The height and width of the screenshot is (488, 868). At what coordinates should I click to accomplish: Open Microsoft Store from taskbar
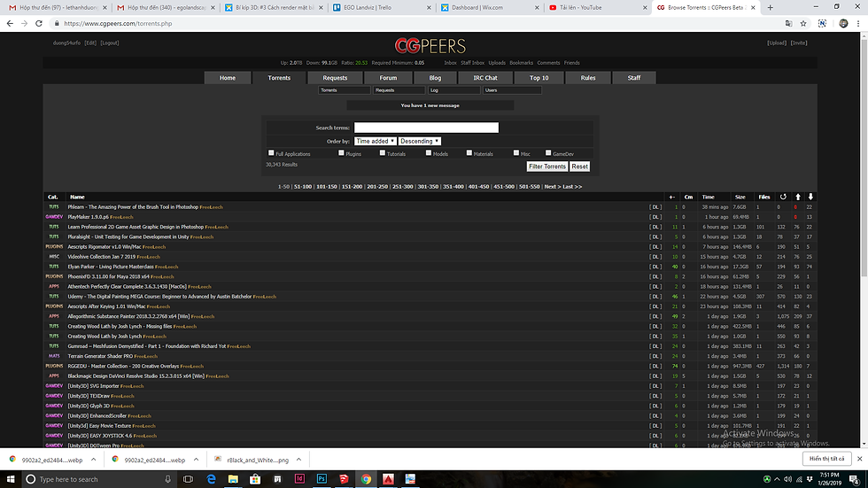[x=255, y=479]
